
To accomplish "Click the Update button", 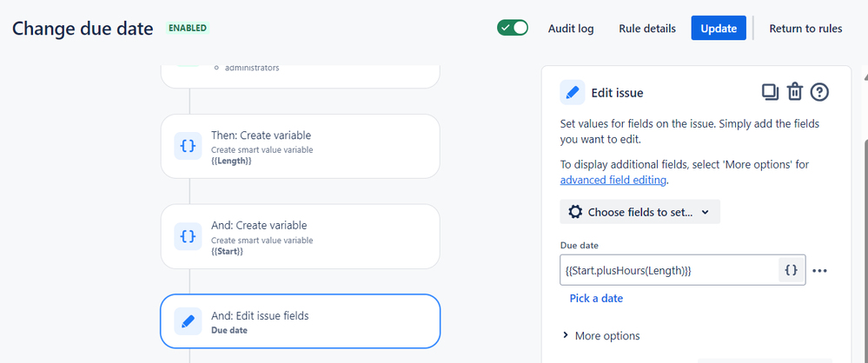I will (x=719, y=28).
